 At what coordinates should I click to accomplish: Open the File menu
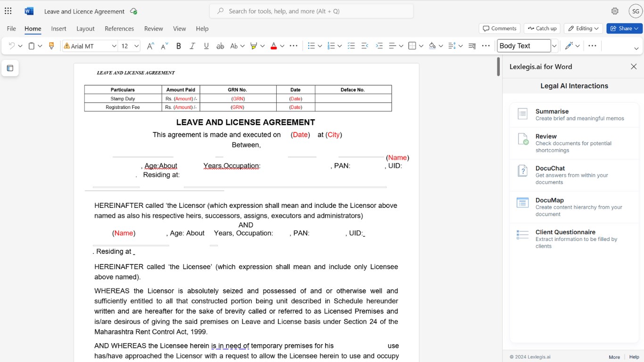tap(11, 28)
